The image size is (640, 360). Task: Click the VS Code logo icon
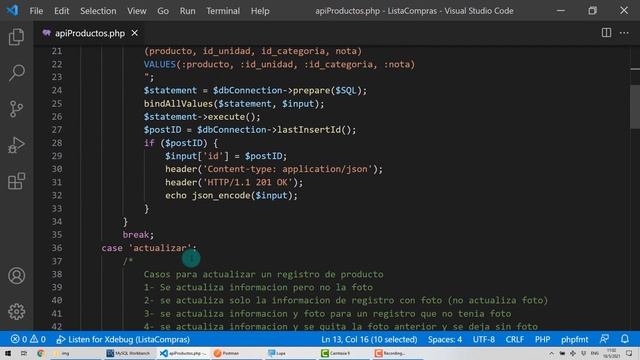[12, 10]
